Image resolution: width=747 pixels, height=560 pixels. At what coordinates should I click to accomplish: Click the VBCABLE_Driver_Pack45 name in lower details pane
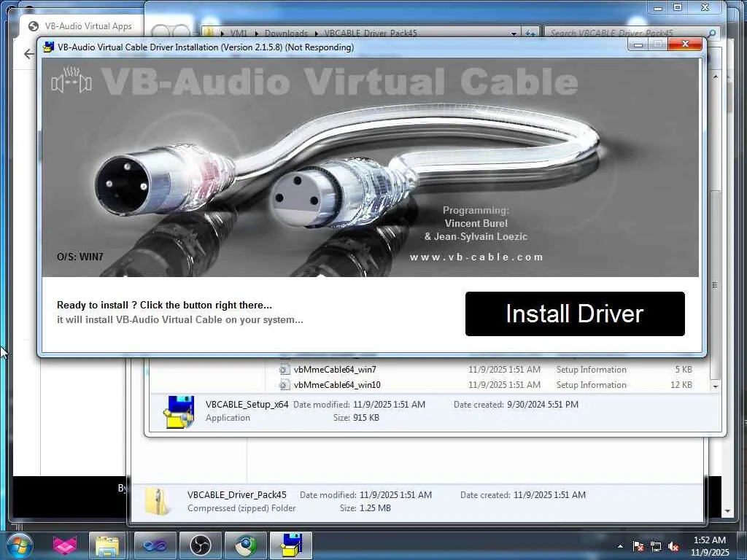[237, 495]
